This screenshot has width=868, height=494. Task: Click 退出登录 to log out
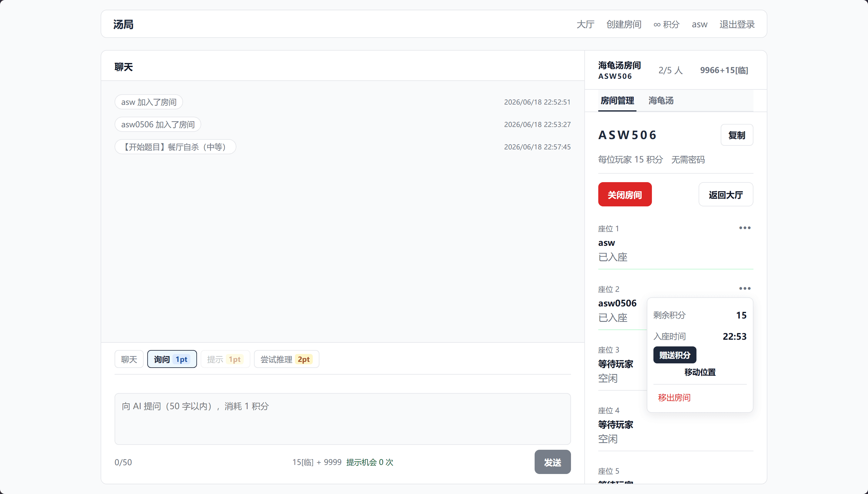(x=737, y=25)
